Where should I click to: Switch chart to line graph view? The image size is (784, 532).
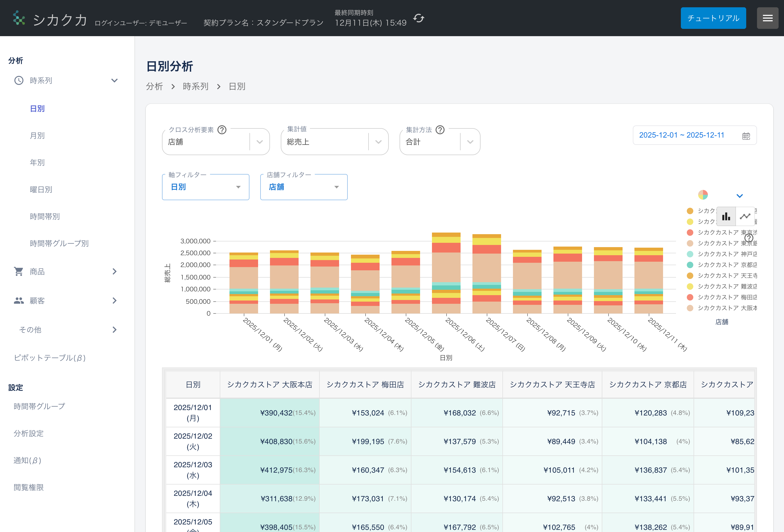pos(745,216)
